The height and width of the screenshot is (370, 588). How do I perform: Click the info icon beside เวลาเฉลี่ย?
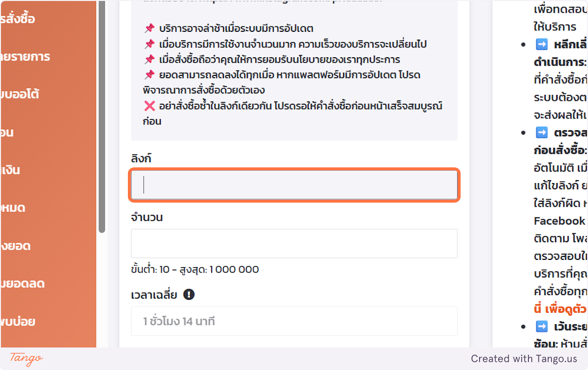click(189, 295)
